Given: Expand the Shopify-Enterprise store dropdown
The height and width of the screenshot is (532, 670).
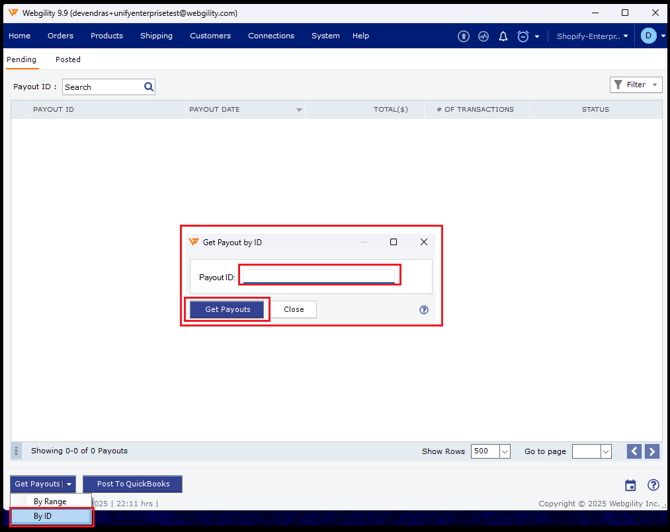Looking at the screenshot, I should (x=593, y=36).
